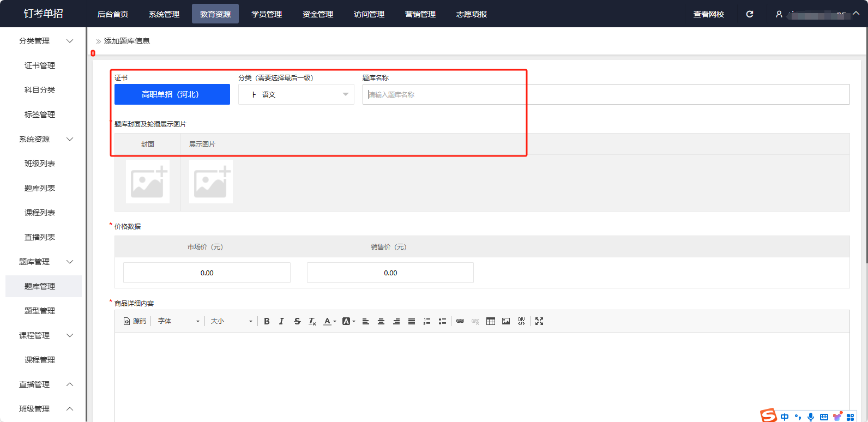Click the 销售价 price input field
The width and height of the screenshot is (868, 422).
click(390, 273)
